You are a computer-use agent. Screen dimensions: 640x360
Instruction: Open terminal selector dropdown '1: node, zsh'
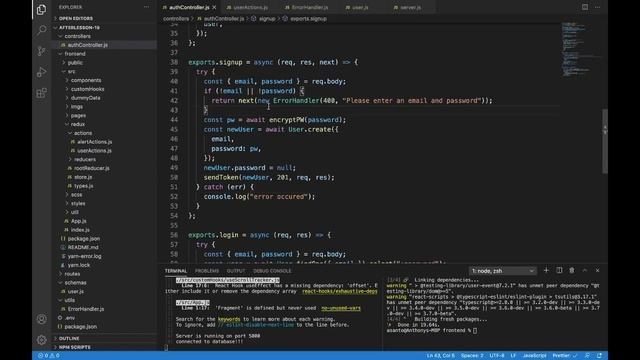502,271
